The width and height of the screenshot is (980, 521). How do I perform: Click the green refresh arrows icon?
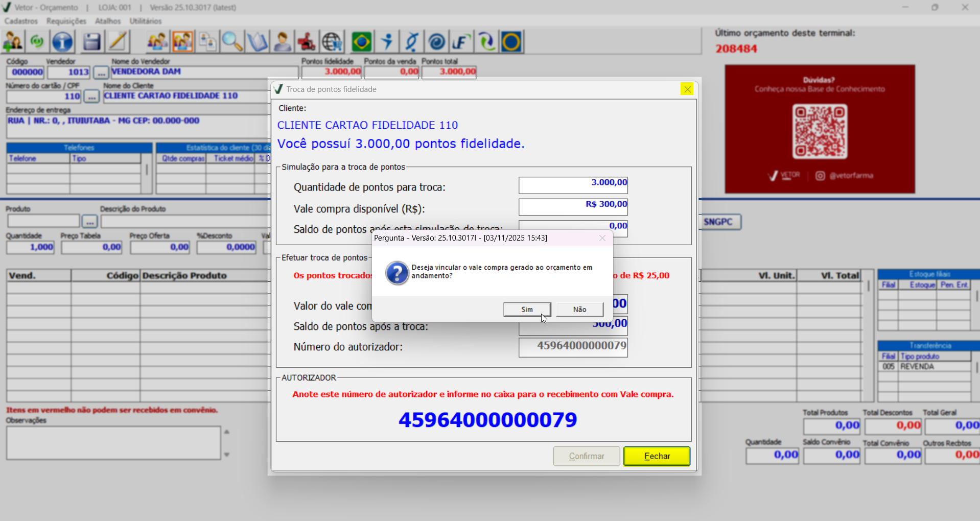click(486, 41)
